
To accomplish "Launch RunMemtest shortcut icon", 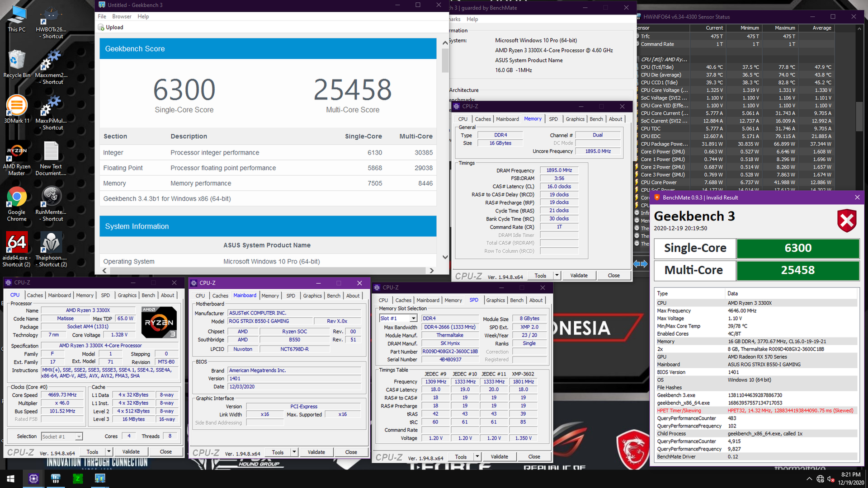I will tap(51, 204).
